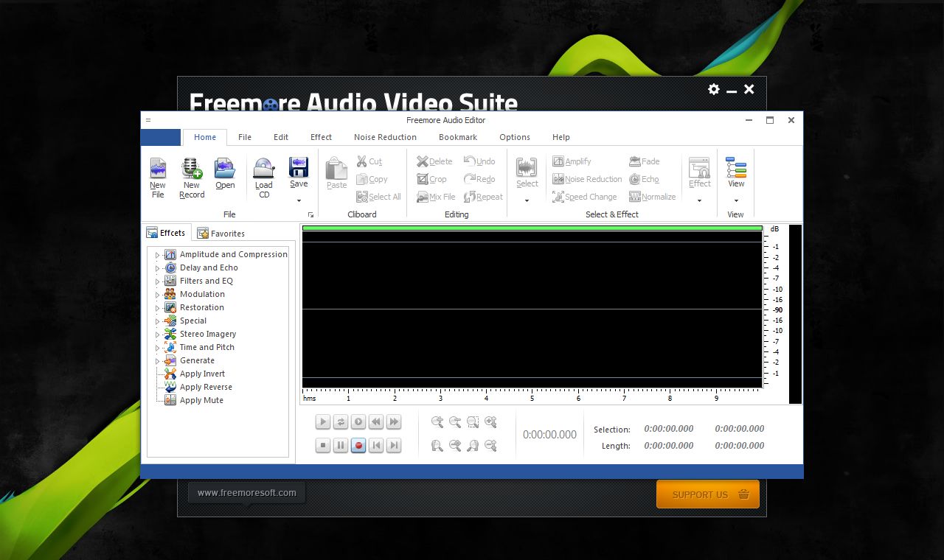Zoom to selection with dashed-box magnifier
Screen dimensions: 944x560
(473, 422)
